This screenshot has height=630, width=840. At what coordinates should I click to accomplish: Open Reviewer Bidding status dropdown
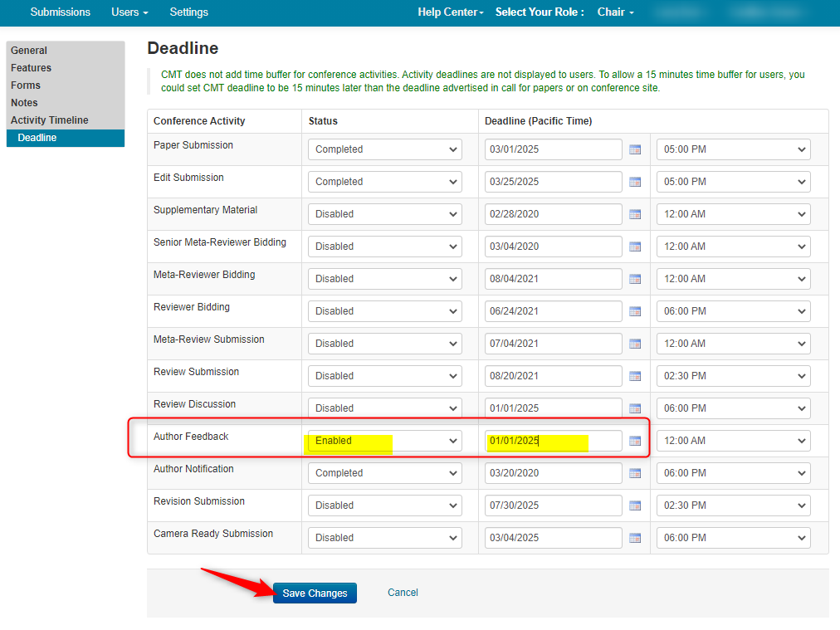(x=384, y=311)
